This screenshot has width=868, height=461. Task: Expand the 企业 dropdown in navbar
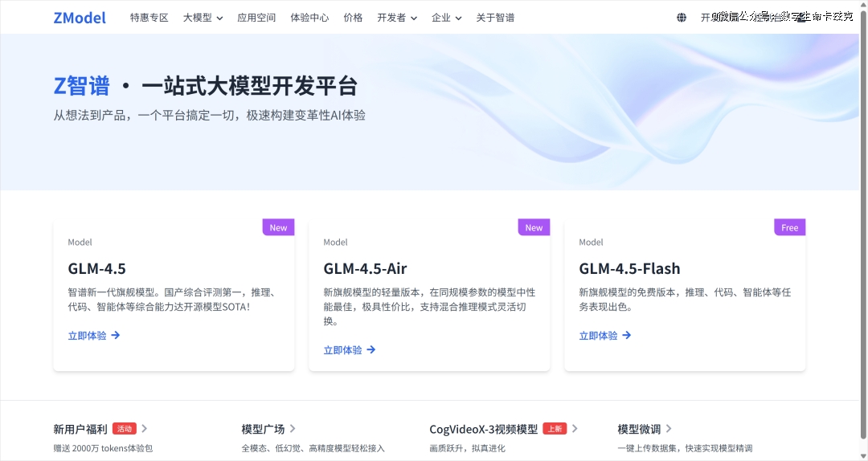[446, 18]
